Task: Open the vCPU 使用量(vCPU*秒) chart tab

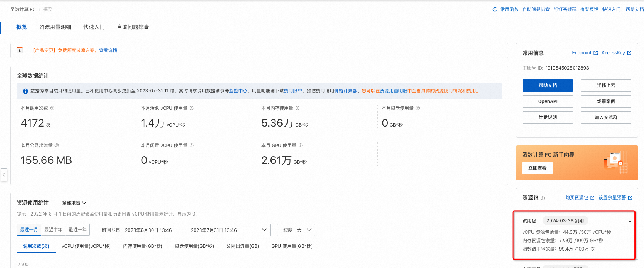Action: [x=86, y=246]
